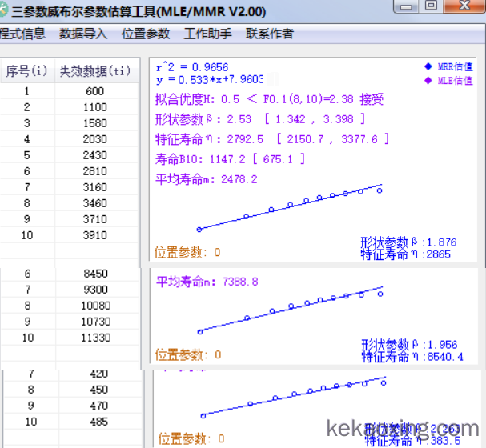This screenshot has width=486, height=448.
Task: Click the purple MLE估值 legend diamond
Action: click(428, 81)
